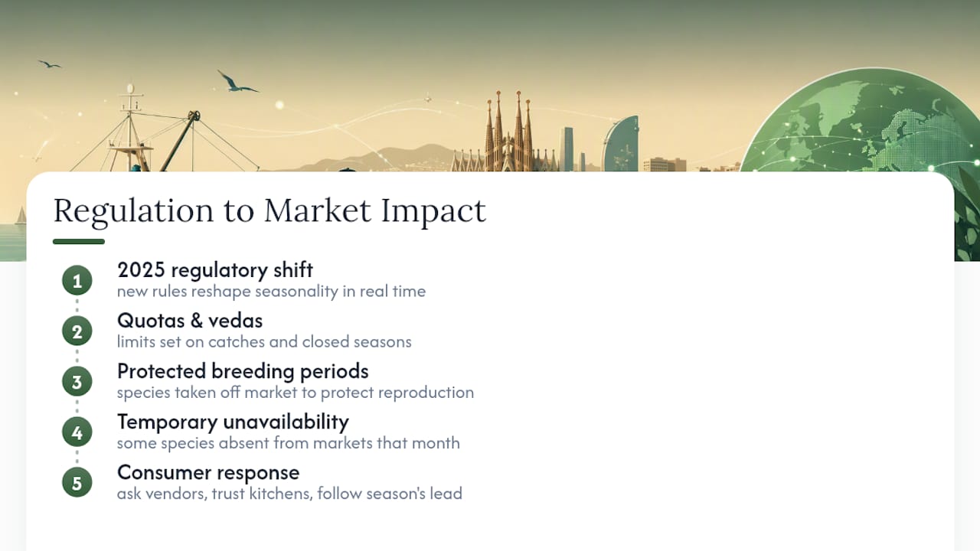
Task: Select the 'Consumer response' heading
Action: (x=208, y=472)
